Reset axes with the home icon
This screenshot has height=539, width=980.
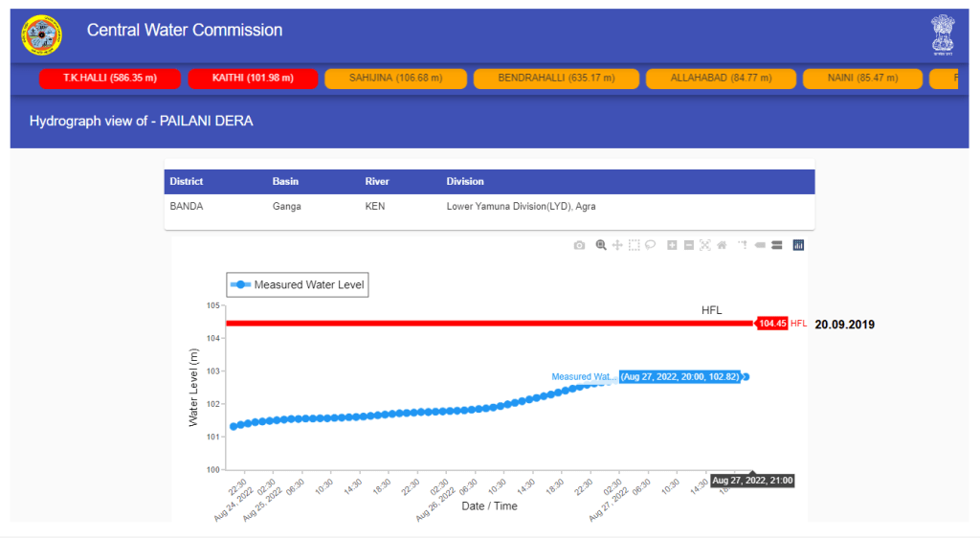pos(722,245)
